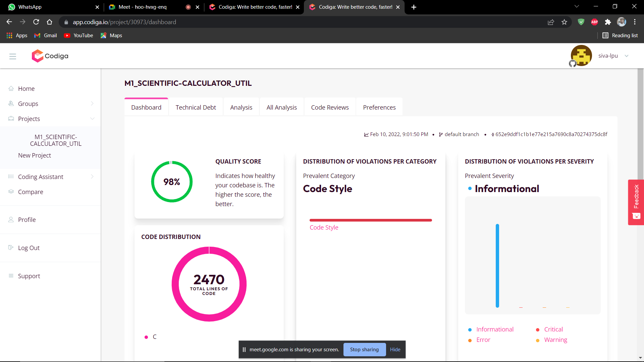Open the Profile section
Screen dimensions: 644x362
(27, 220)
